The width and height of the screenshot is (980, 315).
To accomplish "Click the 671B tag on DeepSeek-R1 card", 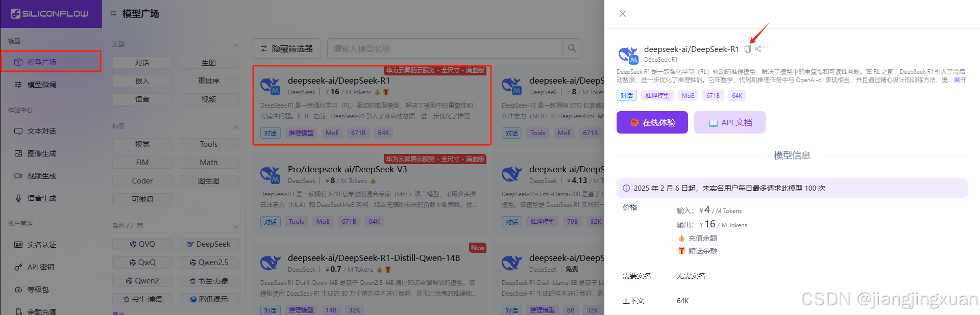I will [358, 133].
